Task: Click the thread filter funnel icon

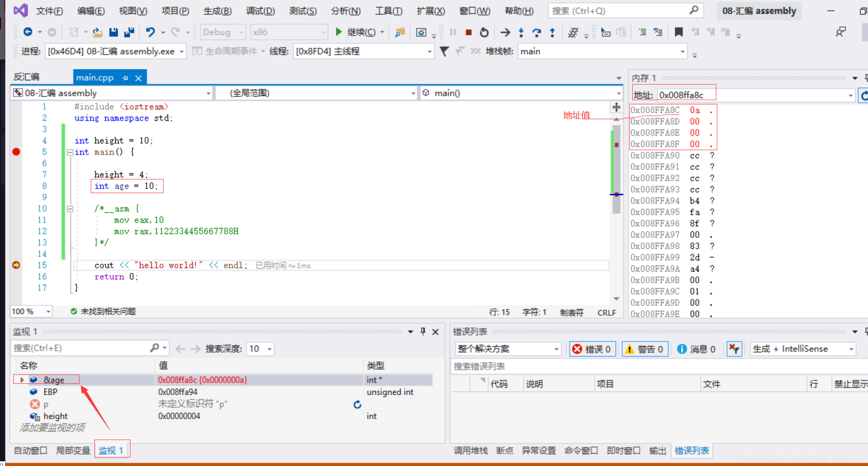Action: [x=444, y=51]
